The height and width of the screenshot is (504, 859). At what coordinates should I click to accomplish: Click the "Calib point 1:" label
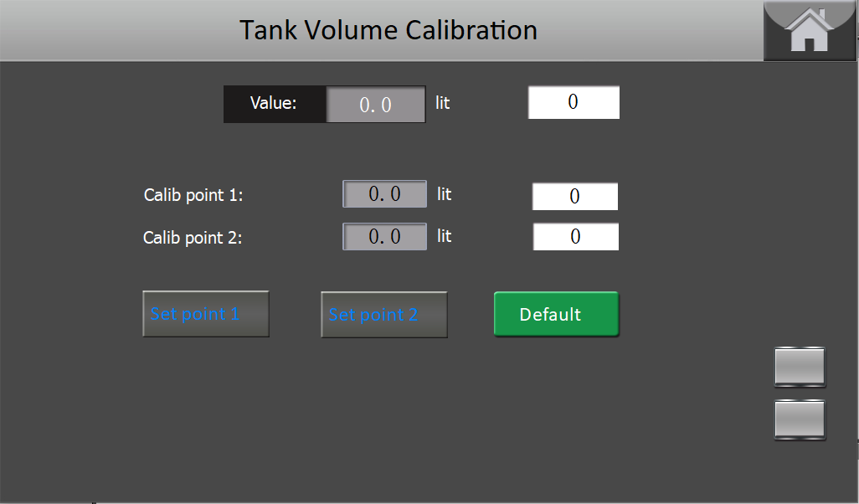pyautogui.click(x=193, y=195)
